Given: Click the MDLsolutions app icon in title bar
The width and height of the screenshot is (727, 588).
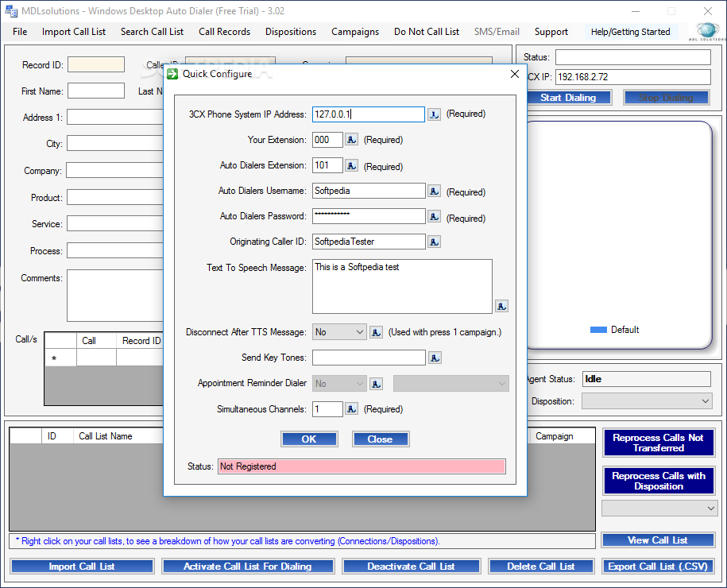Looking at the screenshot, I should pos(11,10).
